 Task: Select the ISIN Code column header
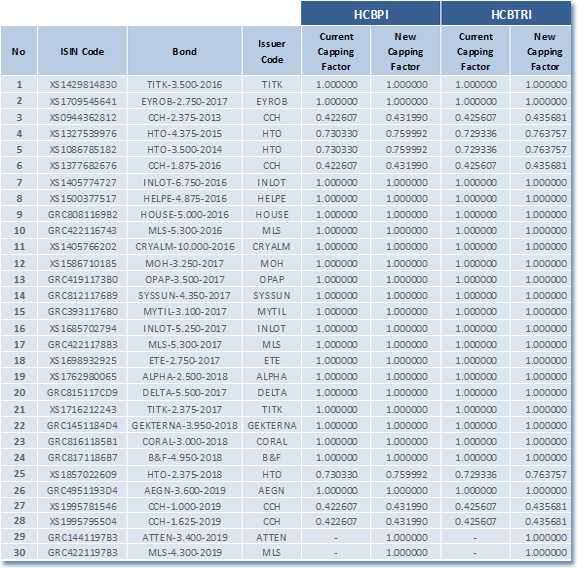click(82, 51)
